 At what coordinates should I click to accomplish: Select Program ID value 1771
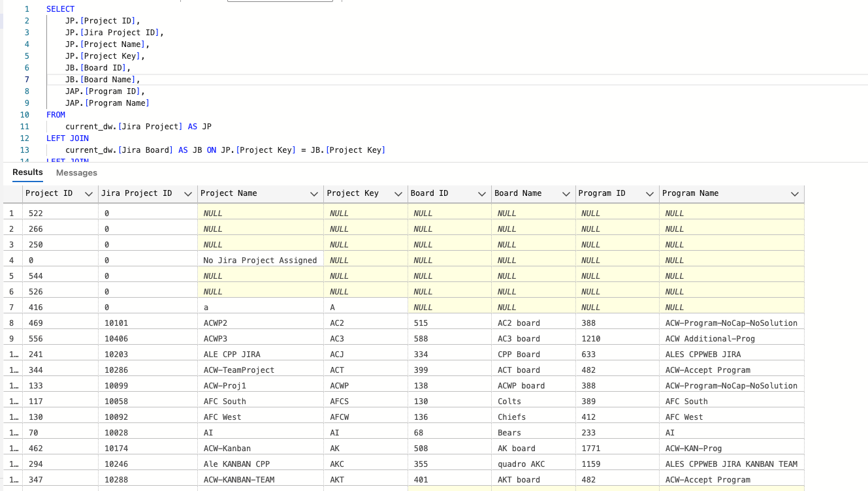(x=618, y=449)
